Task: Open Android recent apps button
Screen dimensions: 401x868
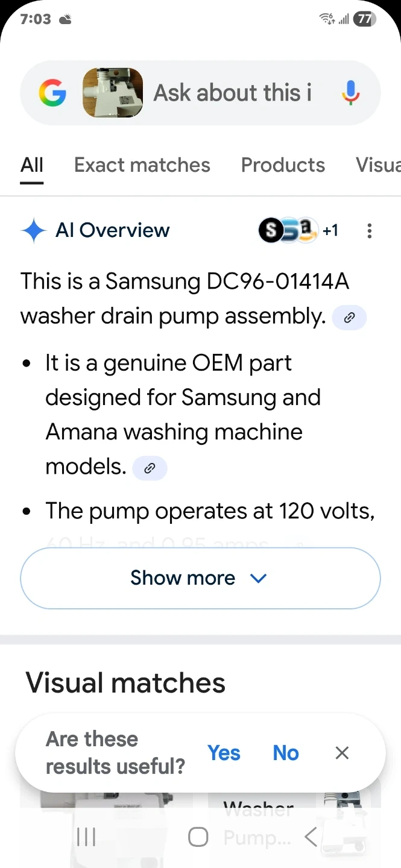Action: 86,837
